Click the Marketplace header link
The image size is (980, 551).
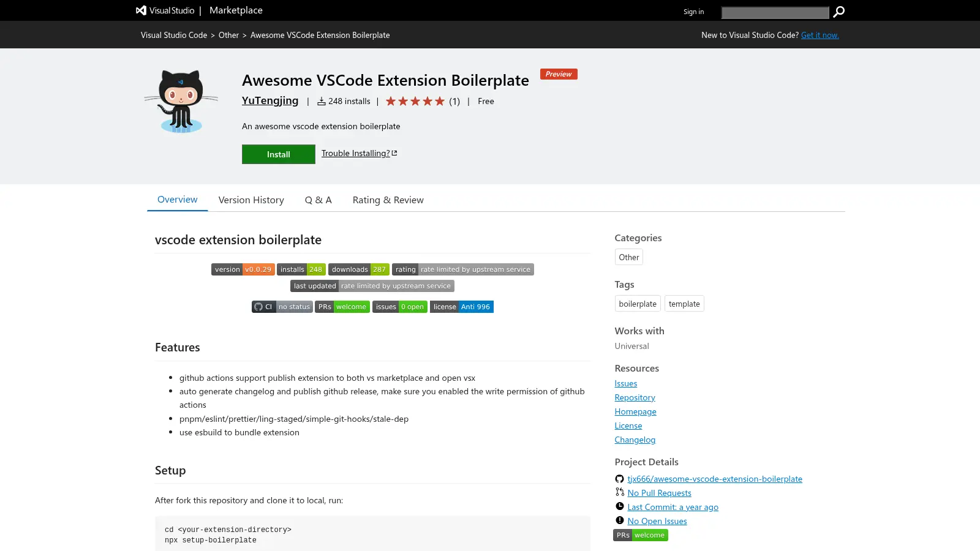point(236,10)
